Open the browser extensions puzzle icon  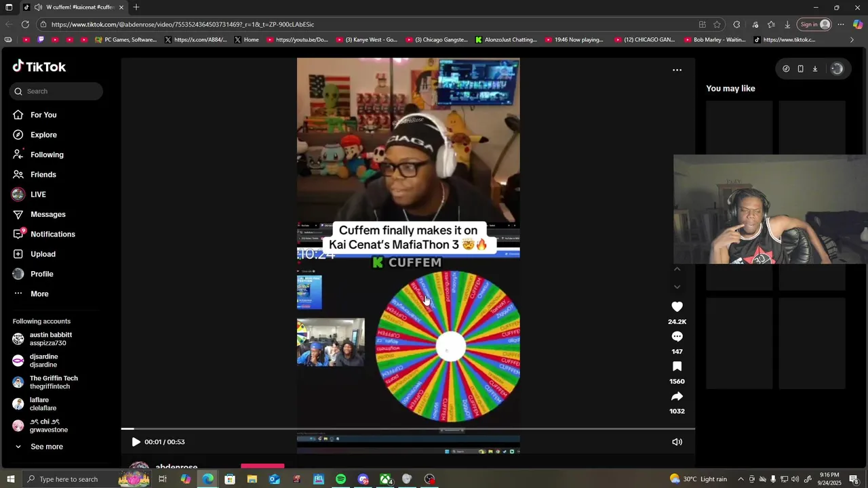point(736,24)
